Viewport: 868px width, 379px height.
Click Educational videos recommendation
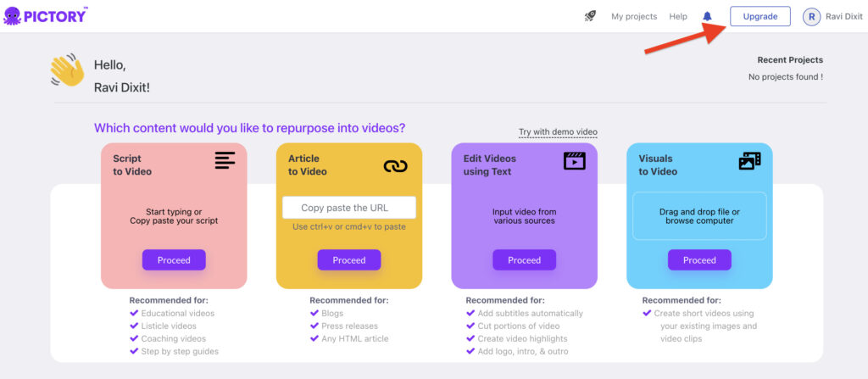tap(177, 313)
